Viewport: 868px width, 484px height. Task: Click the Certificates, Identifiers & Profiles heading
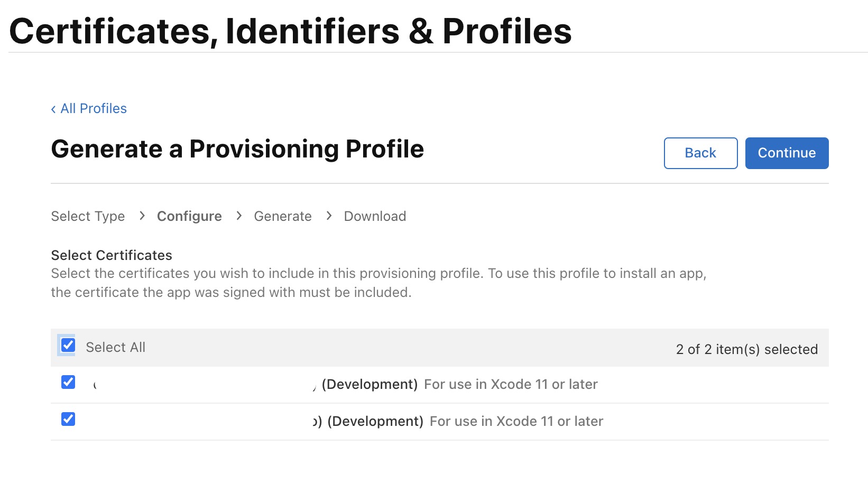click(291, 31)
